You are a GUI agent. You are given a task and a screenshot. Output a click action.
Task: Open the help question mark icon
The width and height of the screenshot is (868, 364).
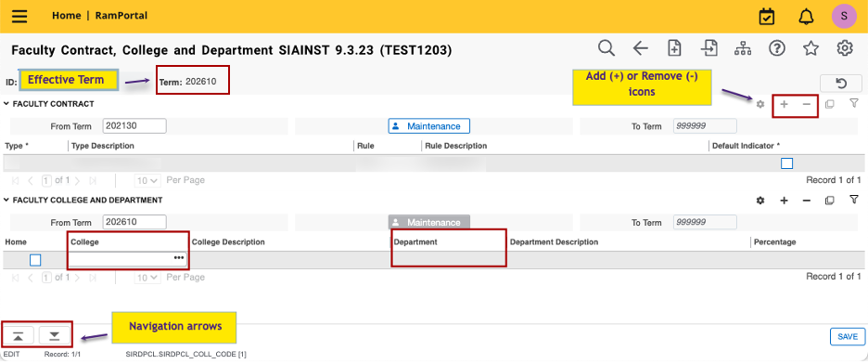tap(777, 48)
